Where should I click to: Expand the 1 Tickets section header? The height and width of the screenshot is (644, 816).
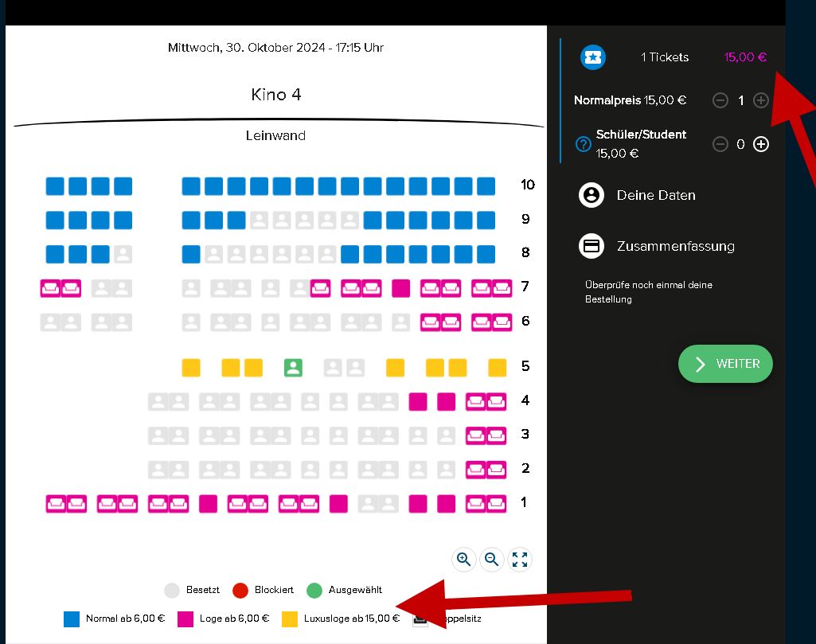pos(665,57)
